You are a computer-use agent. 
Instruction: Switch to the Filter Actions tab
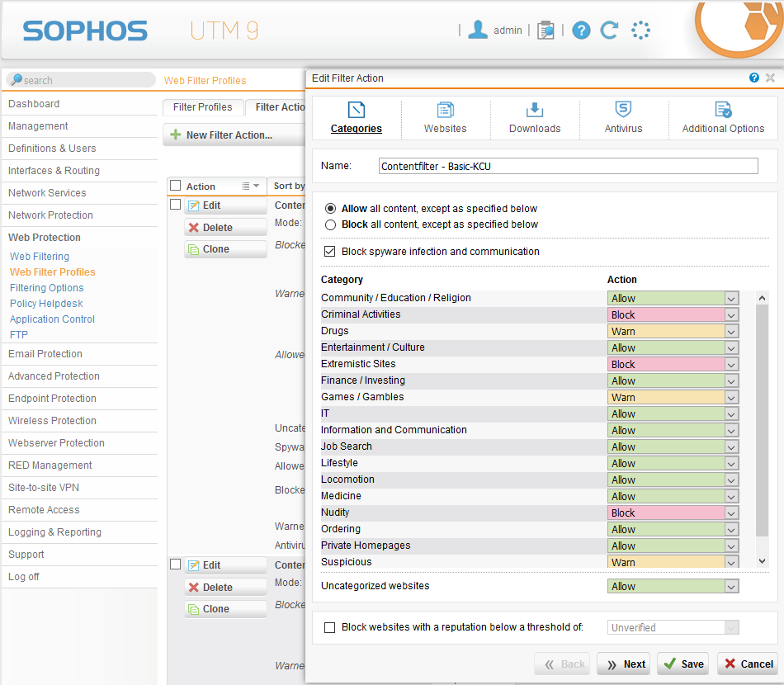pos(276,107)
